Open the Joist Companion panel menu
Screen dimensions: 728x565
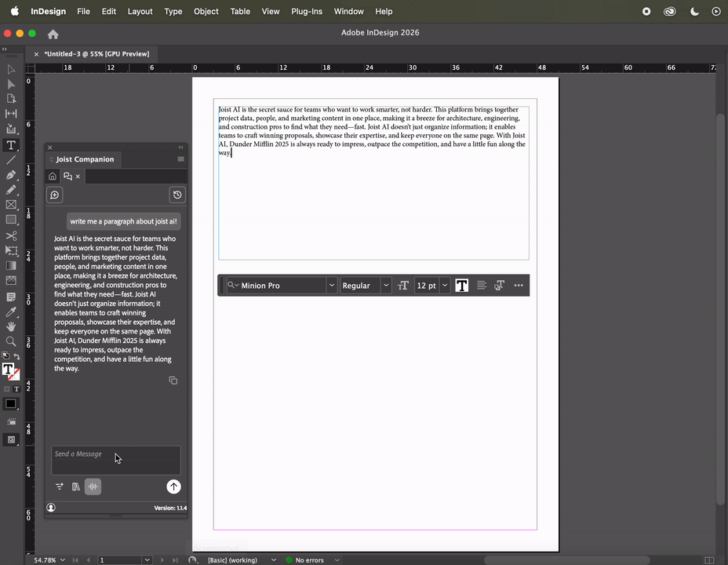[180, 159]
